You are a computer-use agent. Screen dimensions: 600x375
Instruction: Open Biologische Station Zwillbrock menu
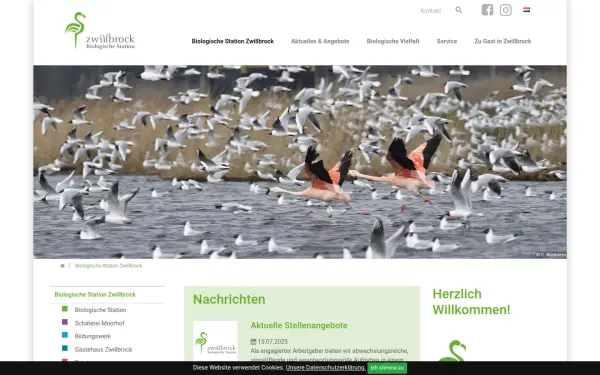[233, 41]
